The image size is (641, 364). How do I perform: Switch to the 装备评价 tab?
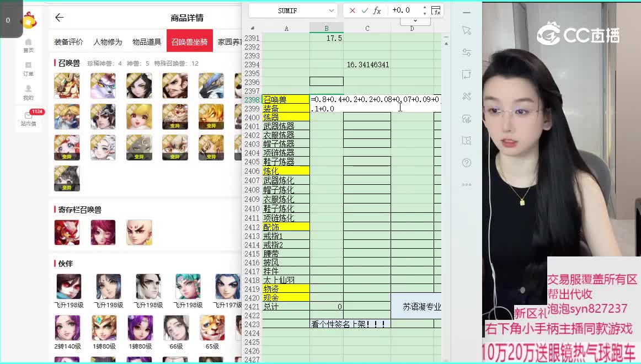[68, 42]
